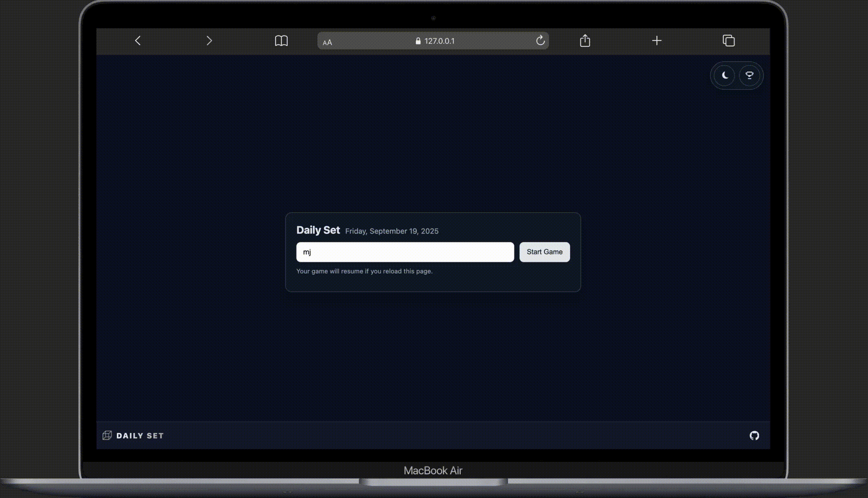The height and width of the screenshot is (498, 868).
Task: Open the Safari share sheet
Action: (x=585, y=41)
